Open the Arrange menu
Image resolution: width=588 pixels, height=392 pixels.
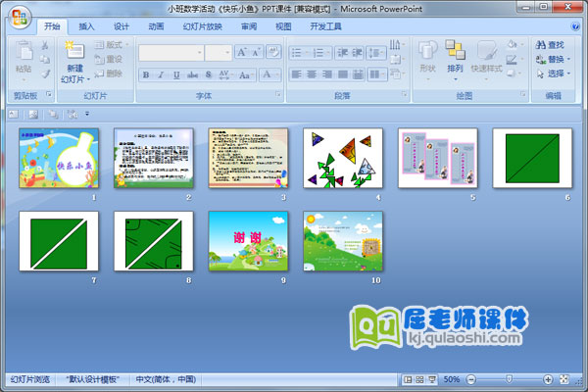455,60
